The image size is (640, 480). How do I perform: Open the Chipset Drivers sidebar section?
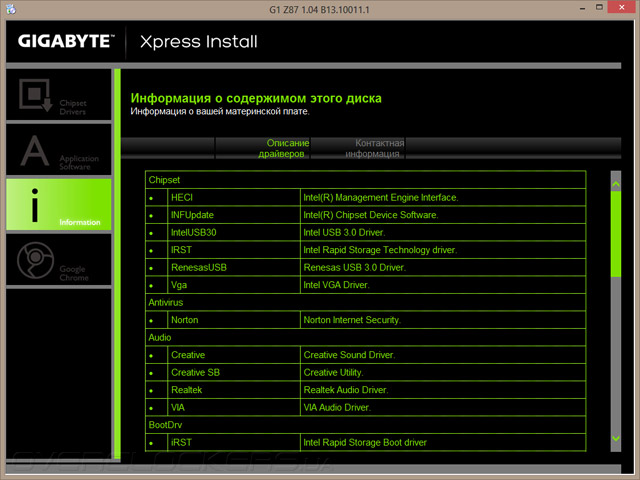[x=59, y=94]
